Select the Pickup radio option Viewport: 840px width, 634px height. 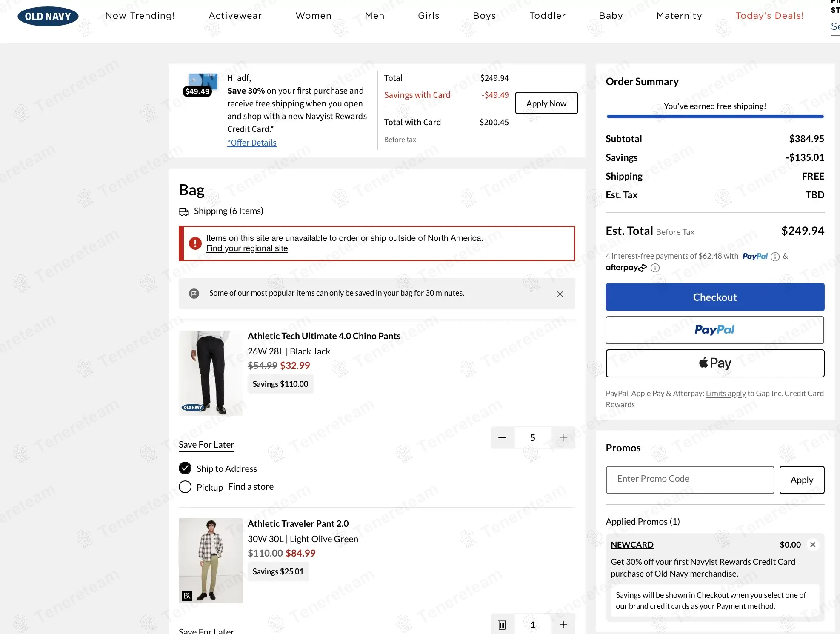[185, 487]
